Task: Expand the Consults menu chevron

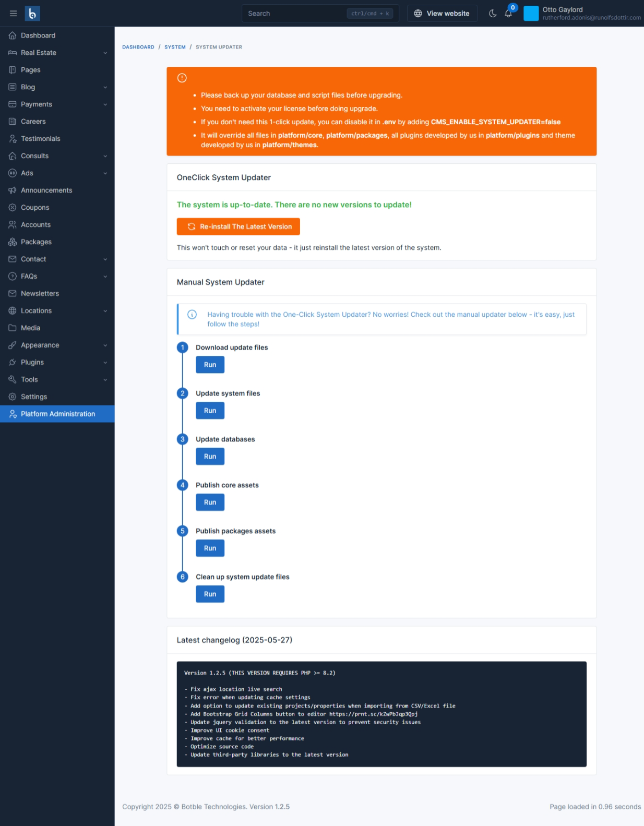Action: [105, 156]
